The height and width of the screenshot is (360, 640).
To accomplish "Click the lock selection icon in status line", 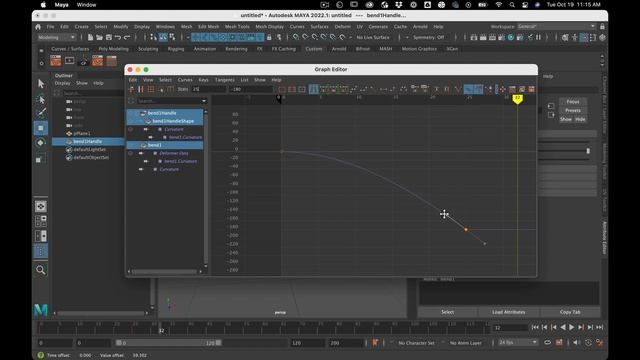I will (269, 37).
